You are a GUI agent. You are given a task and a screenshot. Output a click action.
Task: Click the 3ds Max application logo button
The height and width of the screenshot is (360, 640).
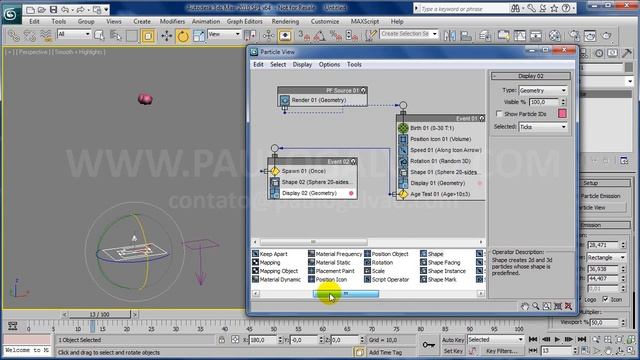(x=10, y=14)
